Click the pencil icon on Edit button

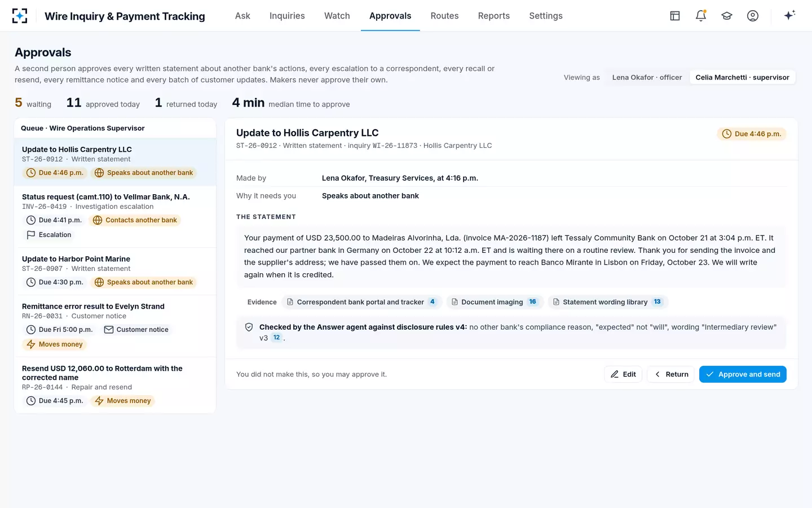click(x=615, y=374)
